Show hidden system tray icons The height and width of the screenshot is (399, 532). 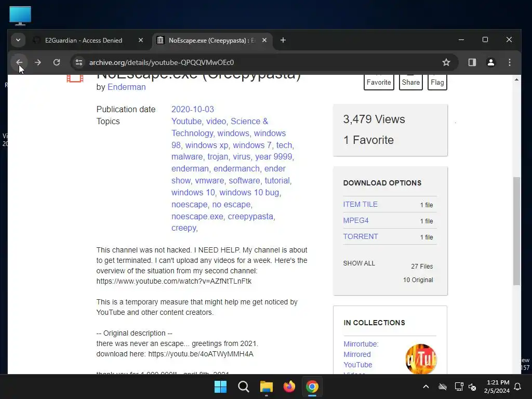(x=426, y=387)
